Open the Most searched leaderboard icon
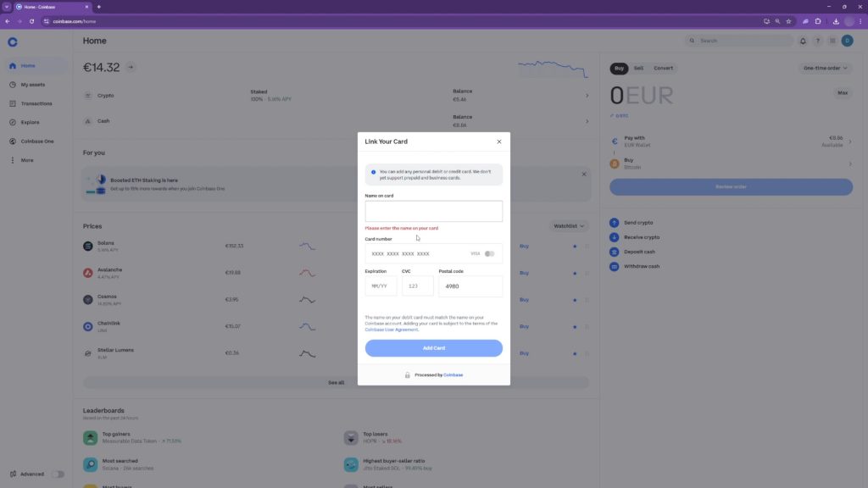Image resolution: width=868 pixels, height=488 pixels. [90, 464]
